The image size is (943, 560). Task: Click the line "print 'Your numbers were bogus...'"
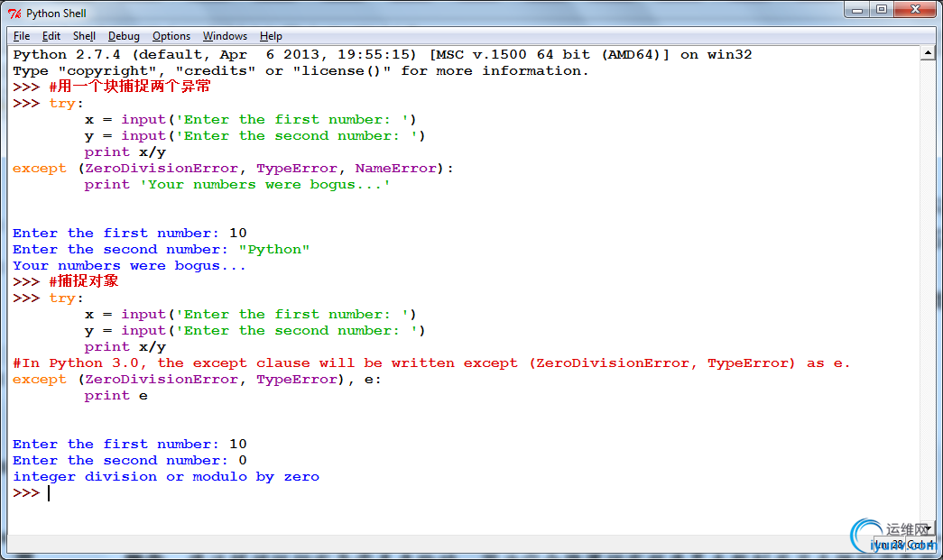click(237, 185)
